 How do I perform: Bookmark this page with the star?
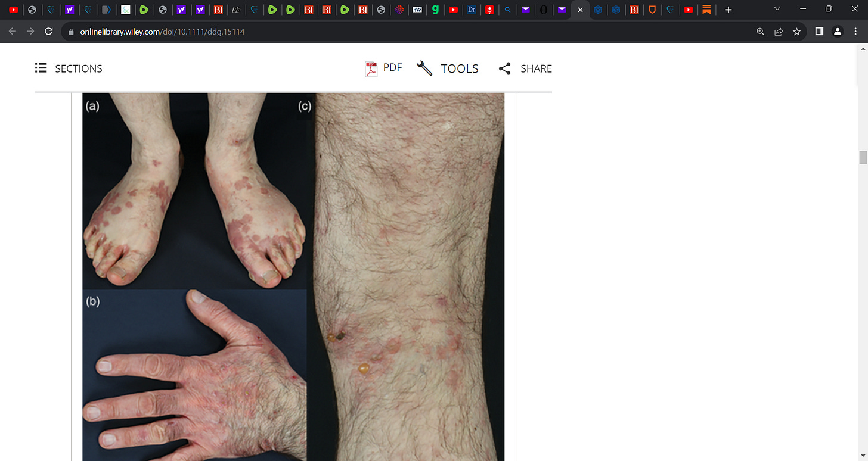796,32
